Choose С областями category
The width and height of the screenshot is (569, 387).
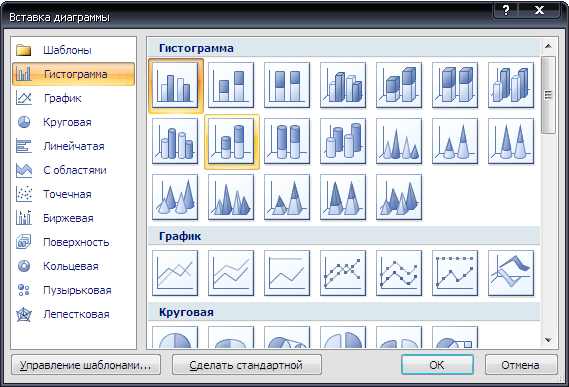point(74,170)
